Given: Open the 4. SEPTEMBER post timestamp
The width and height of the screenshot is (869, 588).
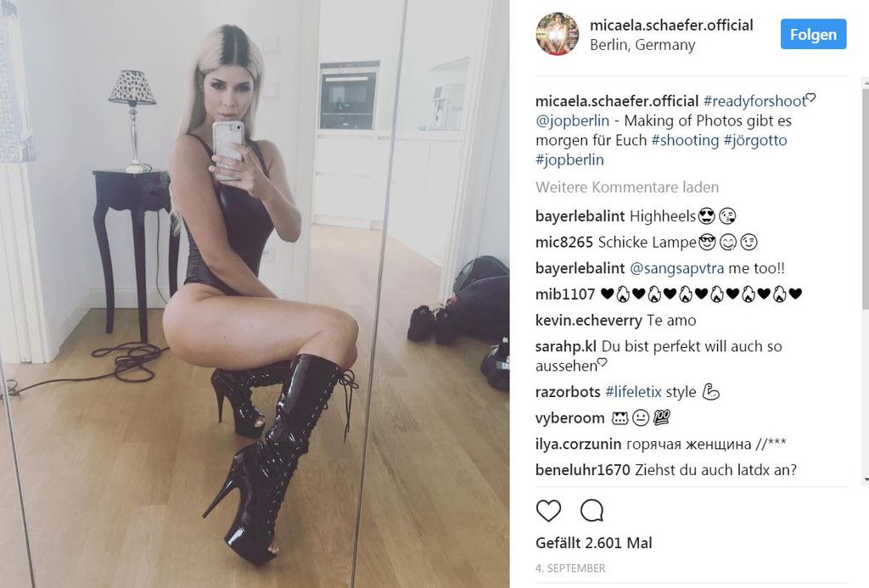Looking at the screenshot, I should (x=570, y=568).
